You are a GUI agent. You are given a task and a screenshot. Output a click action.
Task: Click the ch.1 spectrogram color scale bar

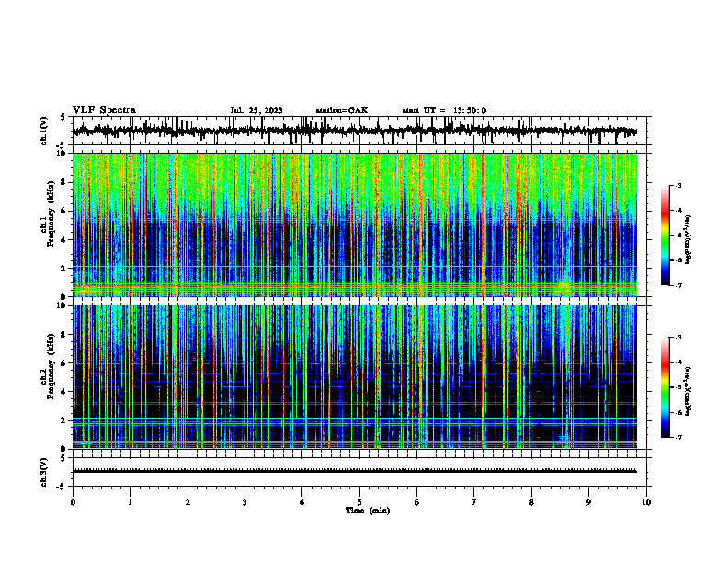[x=665, y=236]
